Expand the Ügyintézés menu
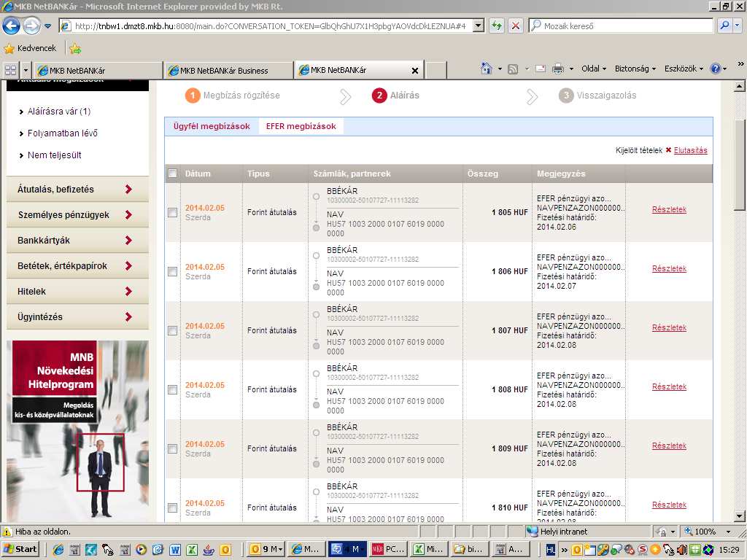 (x=77, y=316)
